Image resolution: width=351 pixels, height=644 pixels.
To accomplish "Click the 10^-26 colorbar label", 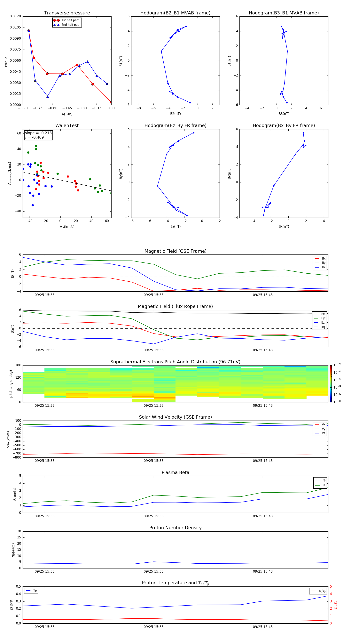I will tap(337, 365).
